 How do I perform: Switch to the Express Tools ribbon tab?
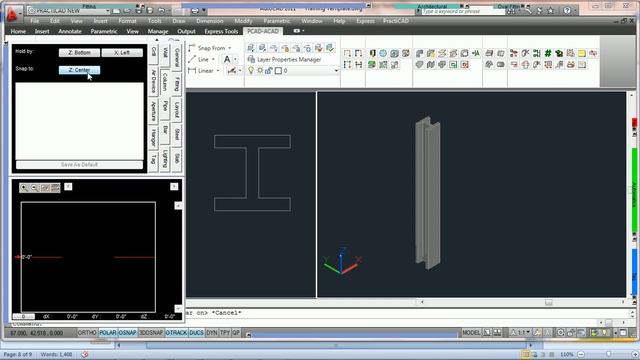tap(221, 31)
